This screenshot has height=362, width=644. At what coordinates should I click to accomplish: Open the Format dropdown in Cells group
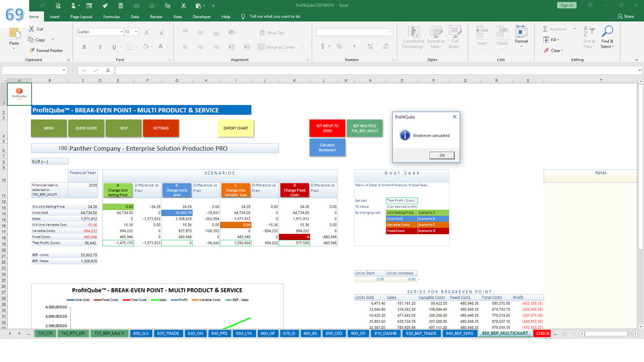tap(521, 36)
